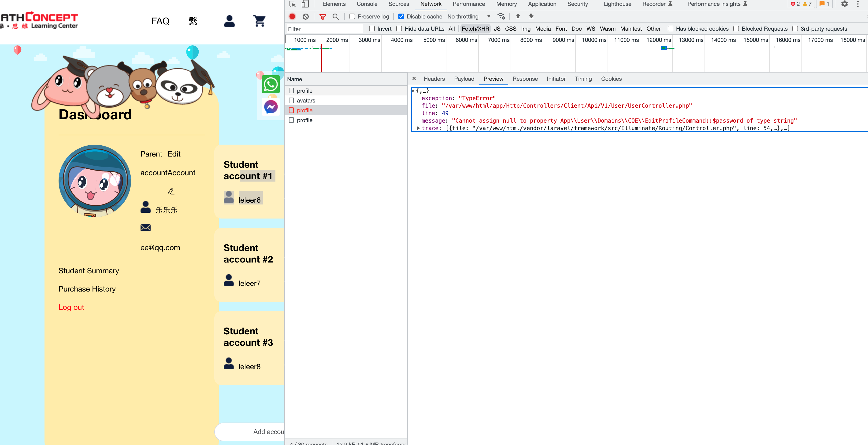Switch language to 繁

click(193, 21)
